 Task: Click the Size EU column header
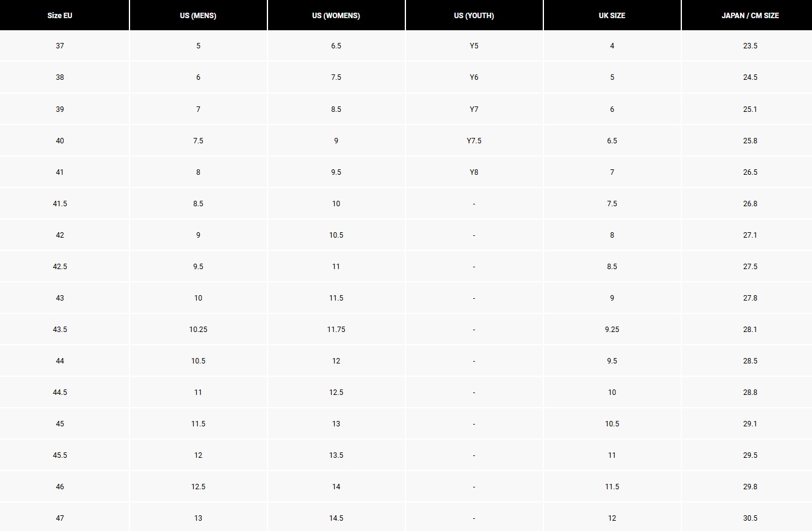(x=60, y=16)
